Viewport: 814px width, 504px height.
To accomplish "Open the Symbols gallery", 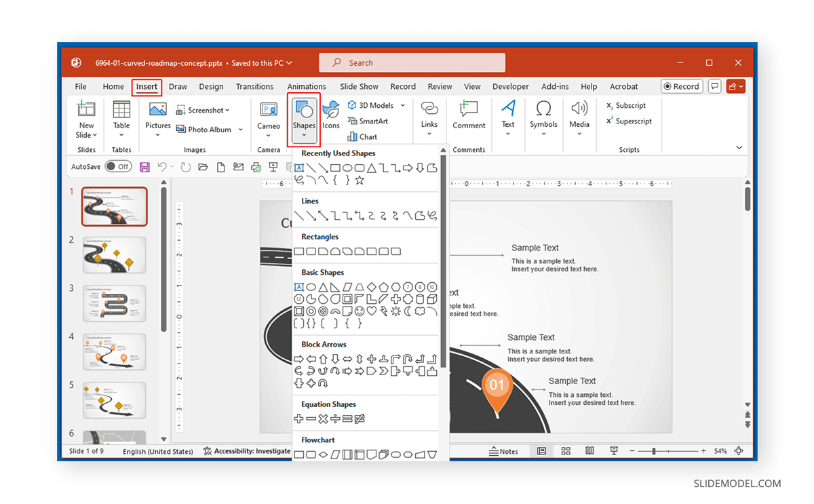I will pos(543,116).
